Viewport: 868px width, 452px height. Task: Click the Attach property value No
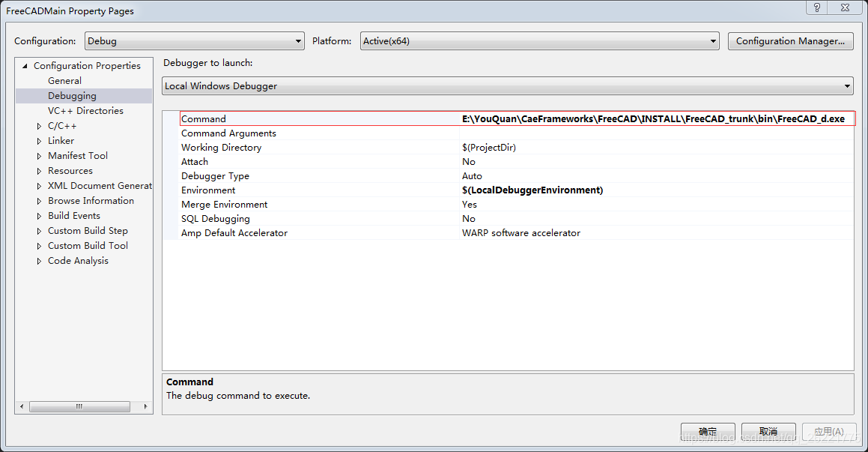[x=469, y=162]
